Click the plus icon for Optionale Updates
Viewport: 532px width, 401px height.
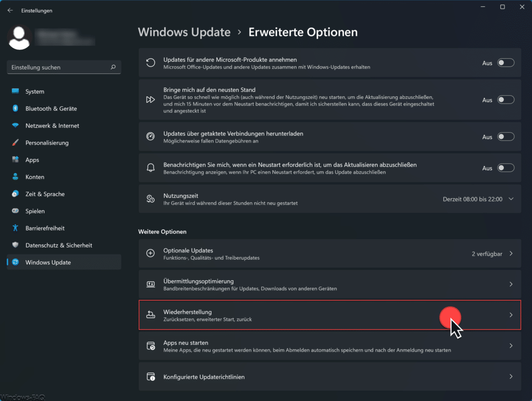point(151,253)
